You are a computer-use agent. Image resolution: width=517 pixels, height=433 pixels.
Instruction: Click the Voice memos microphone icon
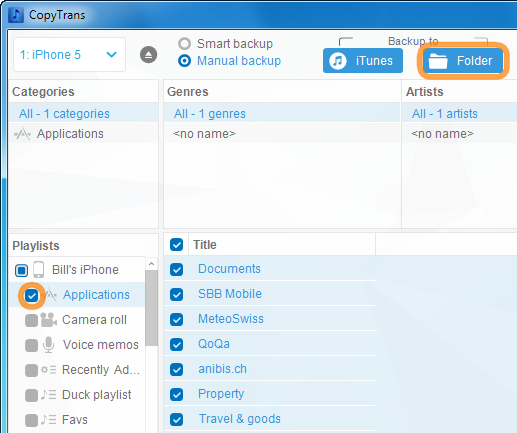click(x=49, y=345)
